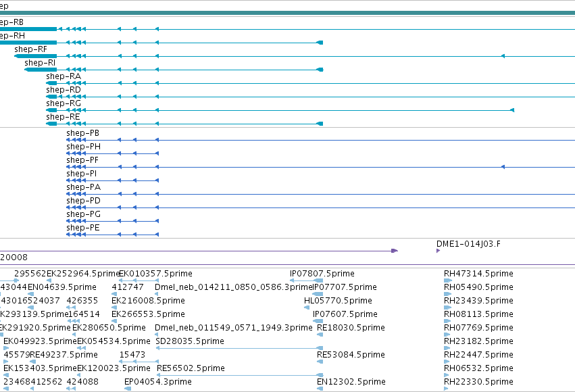Select EP04054.3prime EST label
The width and height of the screenshot is (575, 392).
point(158,382)
